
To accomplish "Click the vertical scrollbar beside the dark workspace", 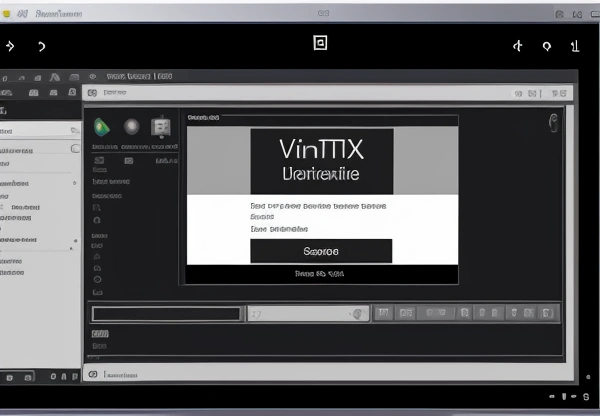I will pos(569,233).
